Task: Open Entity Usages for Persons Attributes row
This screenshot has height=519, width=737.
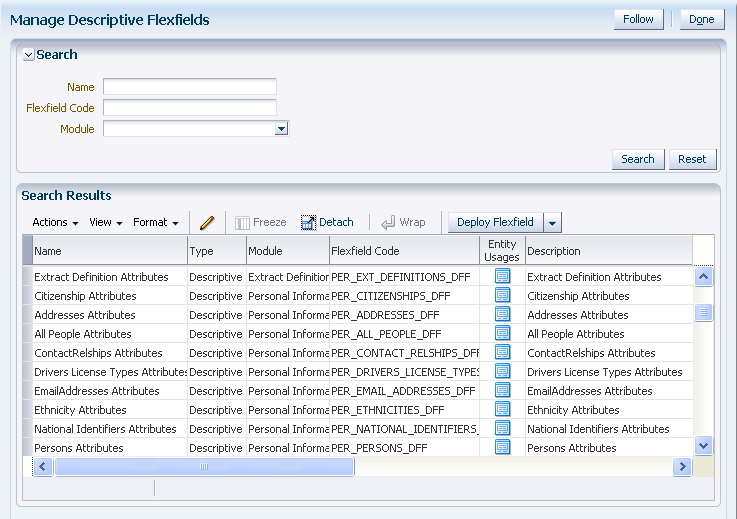Action: (x=502, y=447)
